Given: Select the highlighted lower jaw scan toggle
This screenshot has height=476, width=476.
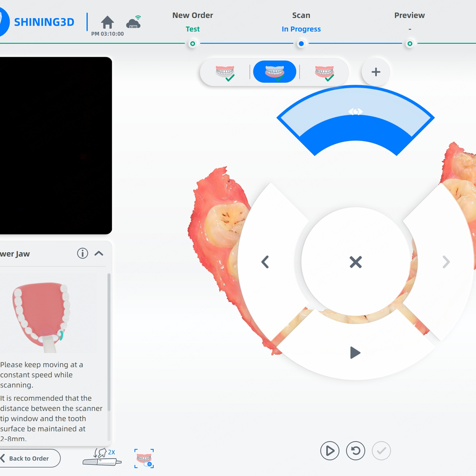Looking at the screenshot, I should [x=274, y=72].
